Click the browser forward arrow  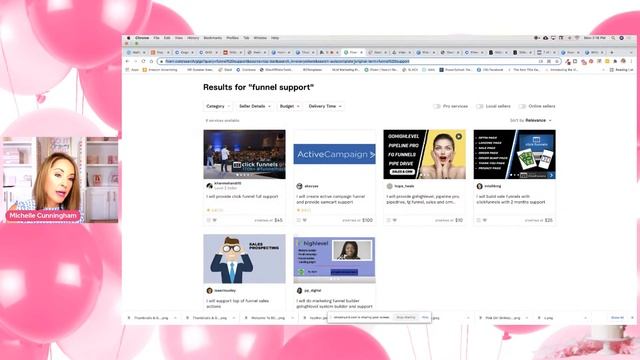[x=135, y=61]
